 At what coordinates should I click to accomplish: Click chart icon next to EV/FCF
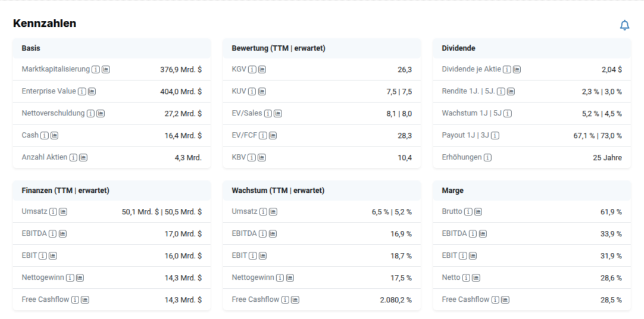(x=273, y=135)
